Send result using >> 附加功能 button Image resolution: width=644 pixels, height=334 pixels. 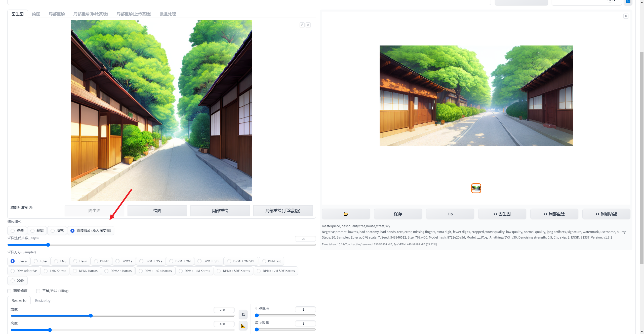click(606, 214)
